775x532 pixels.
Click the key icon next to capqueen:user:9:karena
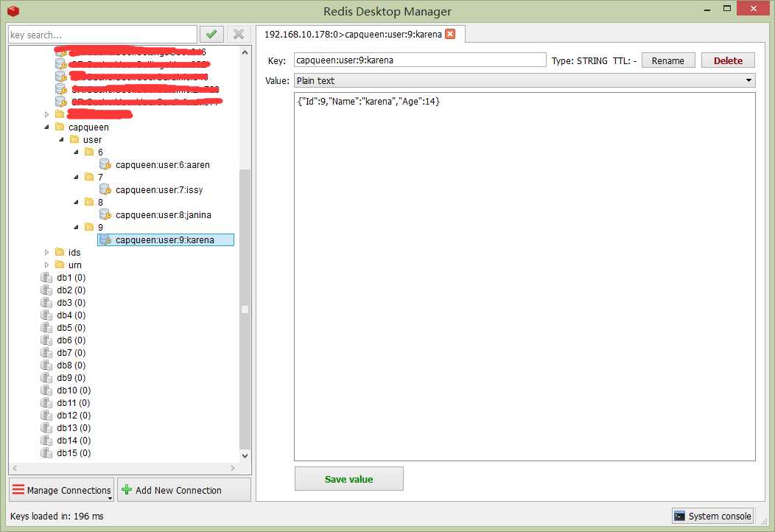tap(105, 239)
